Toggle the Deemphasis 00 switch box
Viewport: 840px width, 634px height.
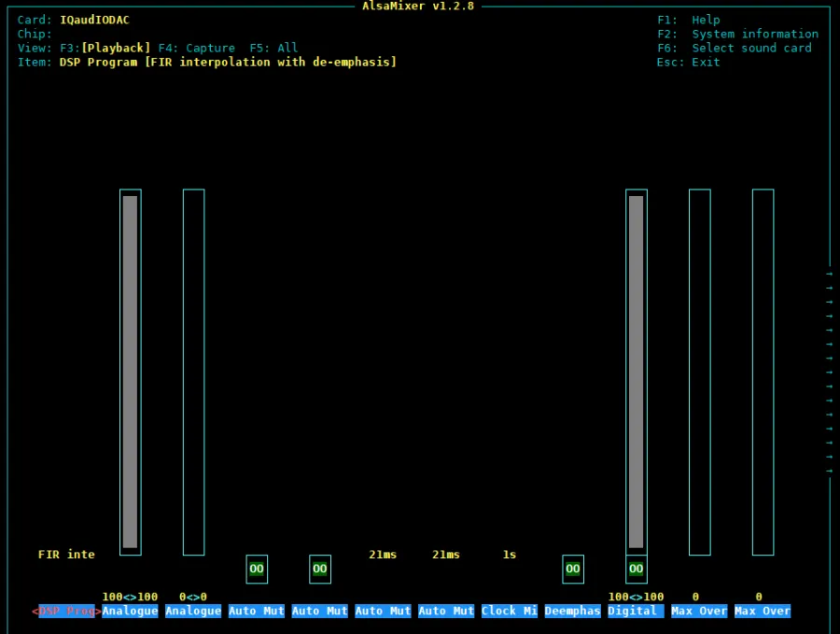coord(572,569)
